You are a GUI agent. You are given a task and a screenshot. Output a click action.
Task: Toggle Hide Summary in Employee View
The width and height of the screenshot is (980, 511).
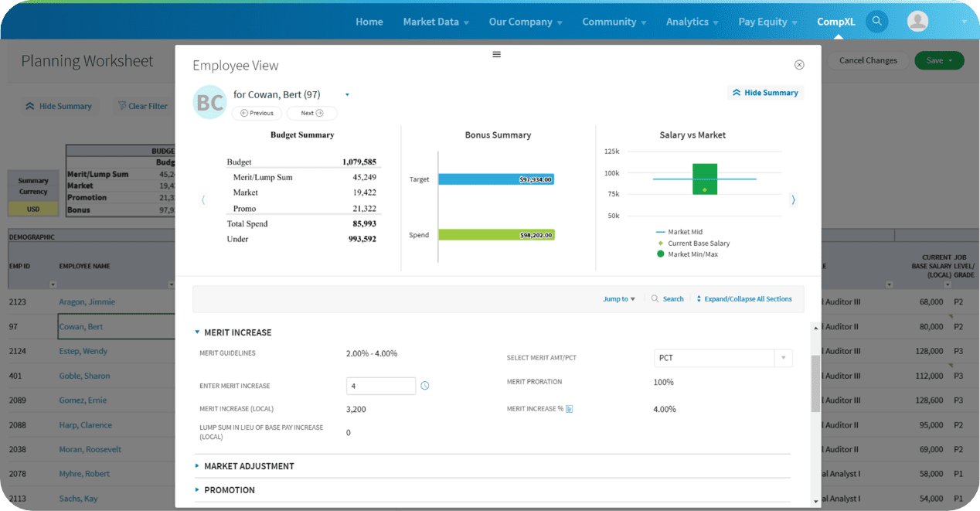(x=765, y=93)
